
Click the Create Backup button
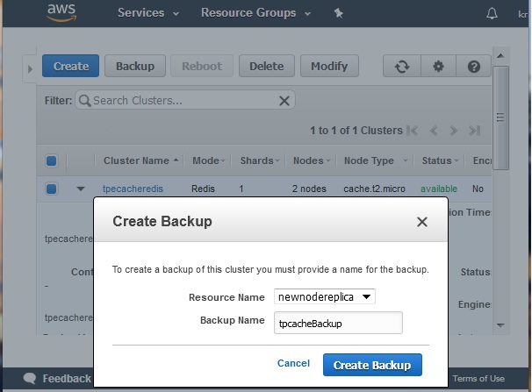[372, 364]
